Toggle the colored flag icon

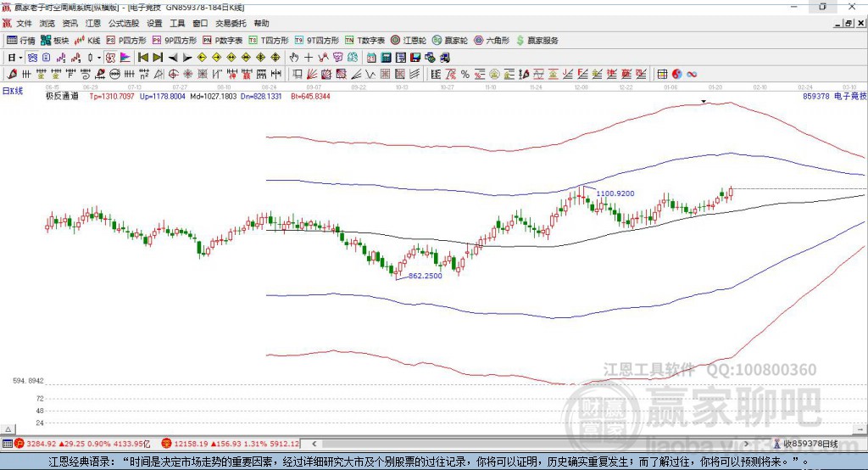[x=125, y=58]
